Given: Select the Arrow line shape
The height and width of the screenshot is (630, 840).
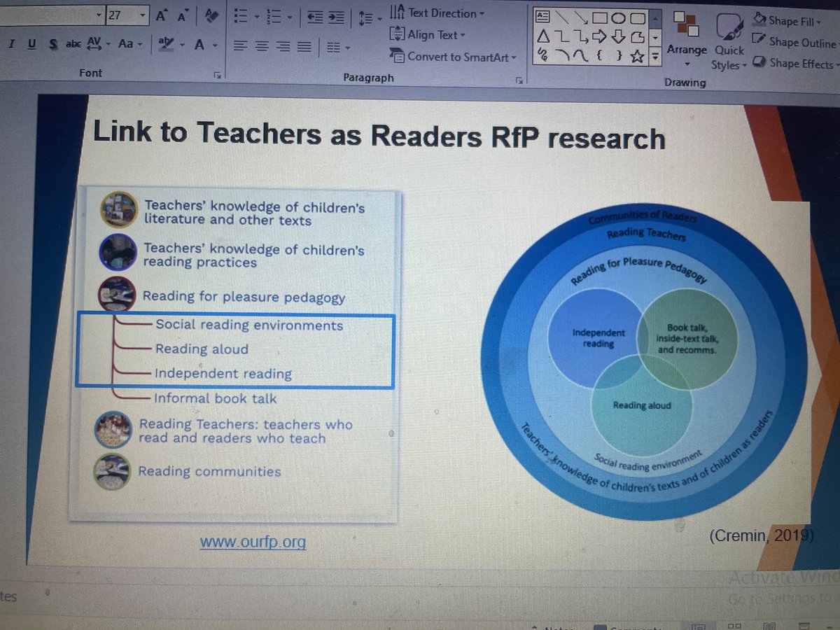Looking at the screenshot, I should (x=581, y=18).
